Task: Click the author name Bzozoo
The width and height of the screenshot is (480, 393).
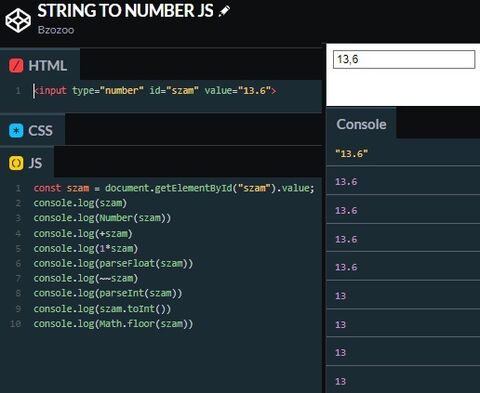Action: (x=56, y=30)
